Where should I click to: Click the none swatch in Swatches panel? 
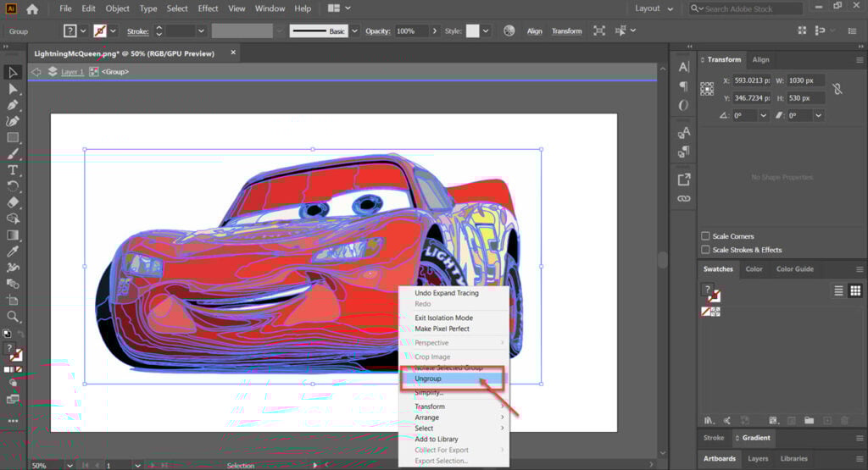[706, 312]
